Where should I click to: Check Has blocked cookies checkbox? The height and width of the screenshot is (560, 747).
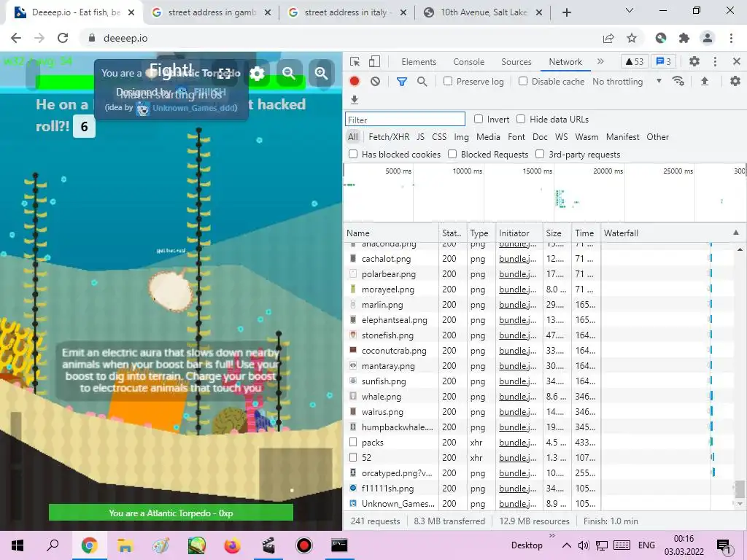coord(353,154)
